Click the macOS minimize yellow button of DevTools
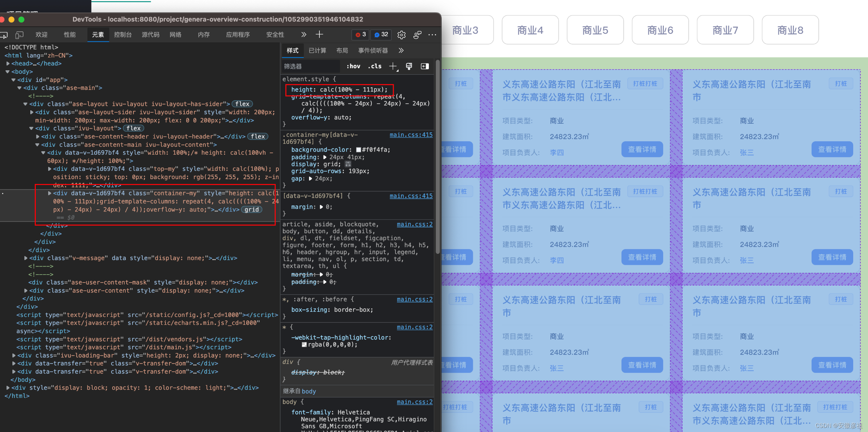This screenshot has height=432, width=868. pyautogui.click(x=11, y=20)
